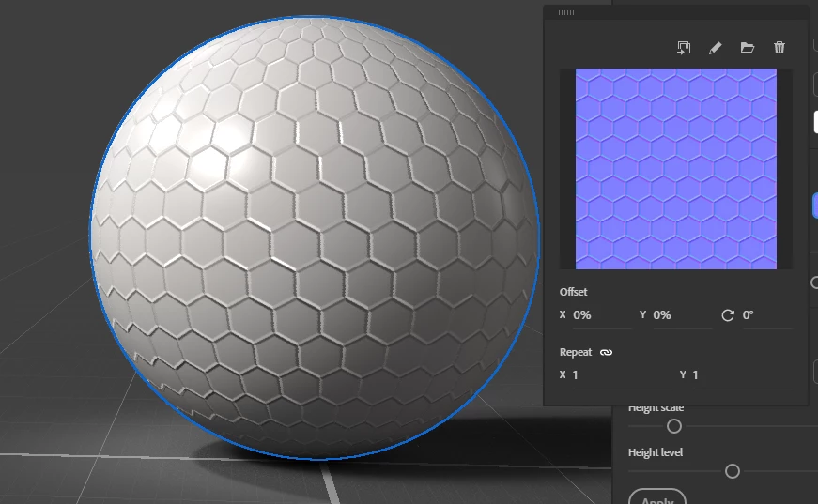
Task: Open texture file with the folder icon
Action: [x=747, y=48]
